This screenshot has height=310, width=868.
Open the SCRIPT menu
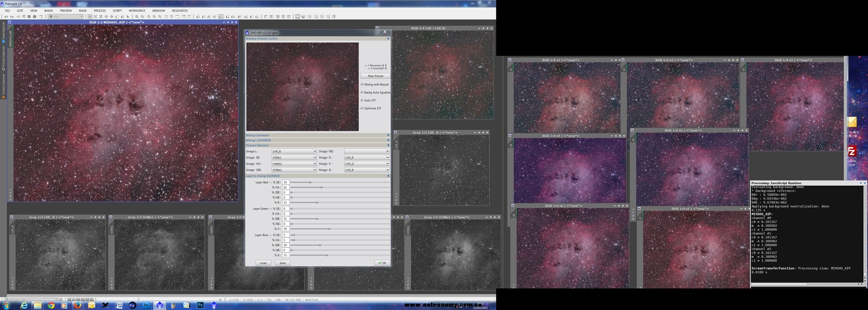pos(117,11)
